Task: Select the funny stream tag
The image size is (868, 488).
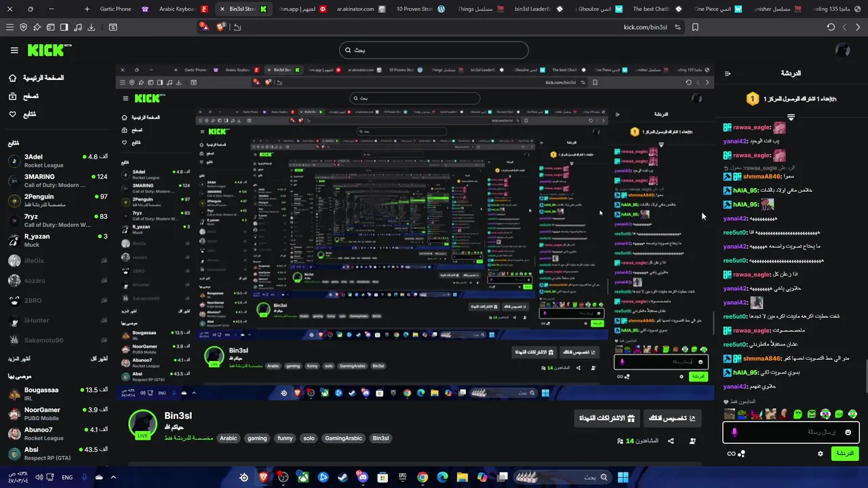Action: click(285, 439)
